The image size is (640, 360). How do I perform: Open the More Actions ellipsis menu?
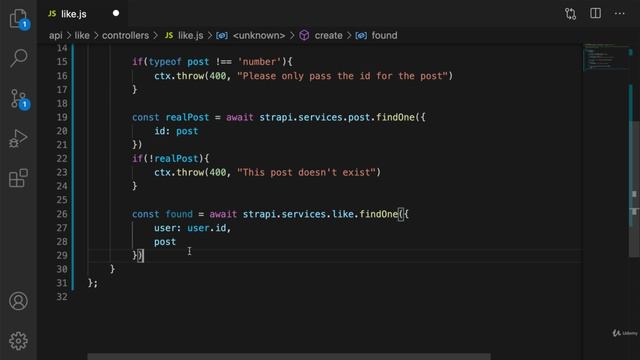[x=620, y=13]
